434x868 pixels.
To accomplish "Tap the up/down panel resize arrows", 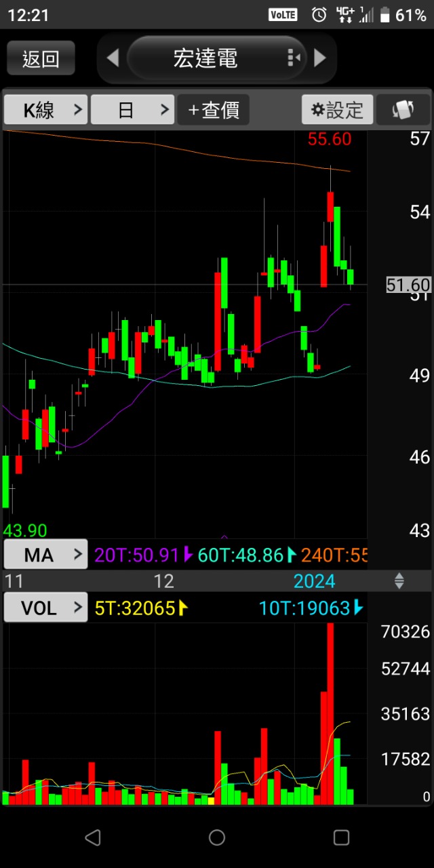I will pos(399,580).
